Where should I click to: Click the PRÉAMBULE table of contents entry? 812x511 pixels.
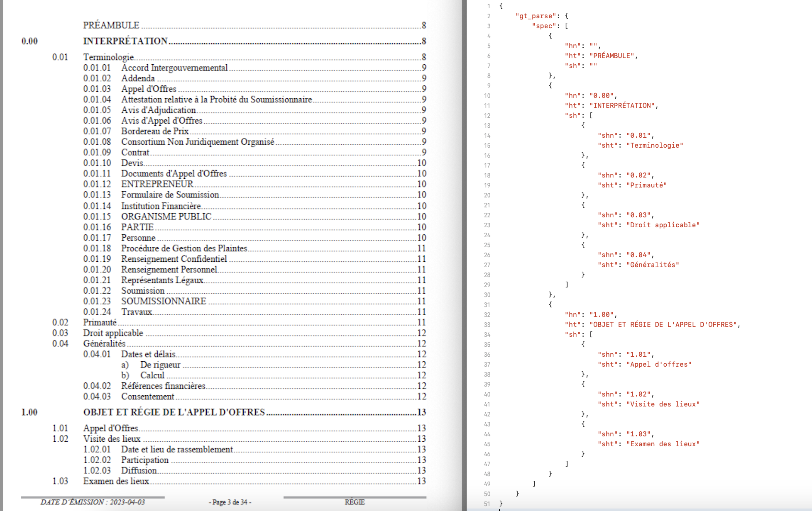[x=111, y=25]
